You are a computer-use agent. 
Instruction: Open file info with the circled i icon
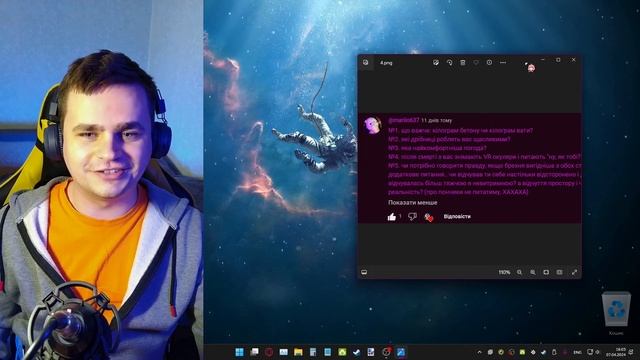tap(489, 62)
